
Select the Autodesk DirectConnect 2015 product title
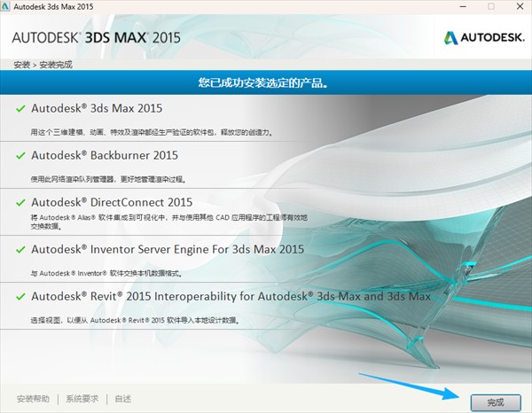(x=112, y=202)
